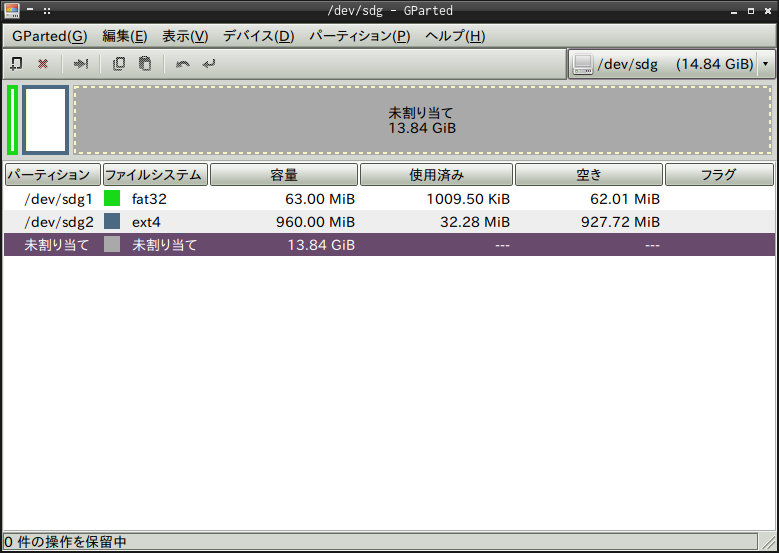Click the 容量 column header
This screenshot has height=553, width=779.
(284, 175)
